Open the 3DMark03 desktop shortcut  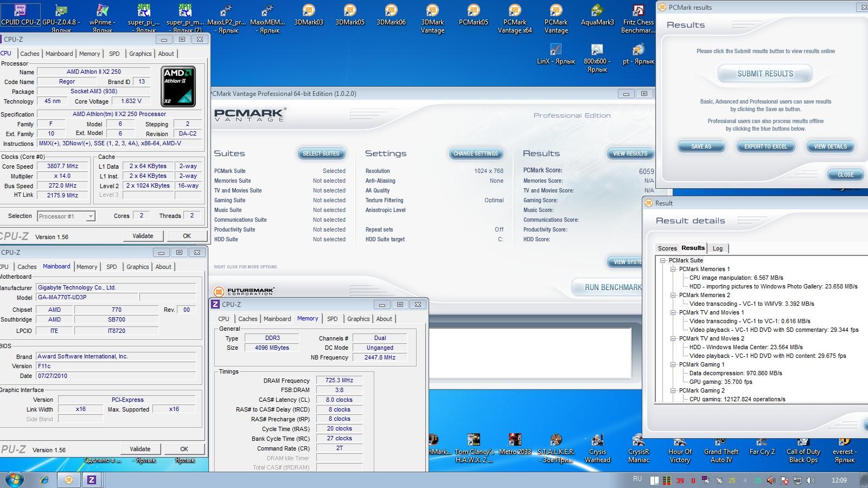click(309, 16)
